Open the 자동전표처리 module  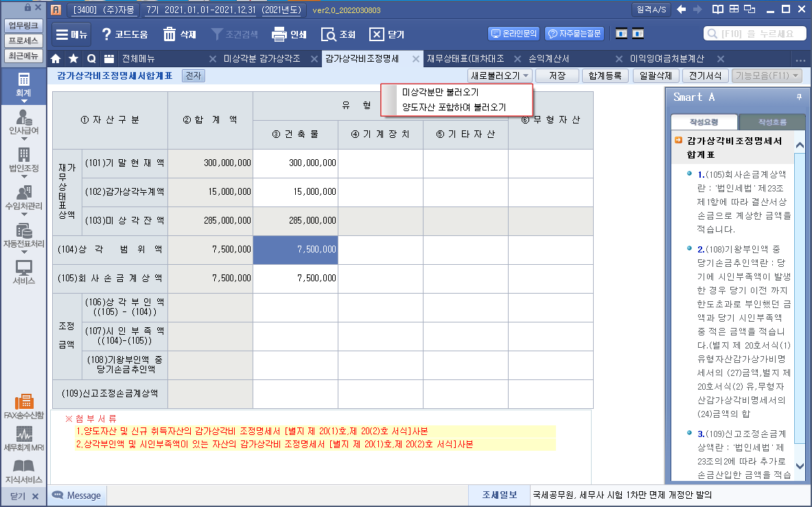(x=24, y=237)
